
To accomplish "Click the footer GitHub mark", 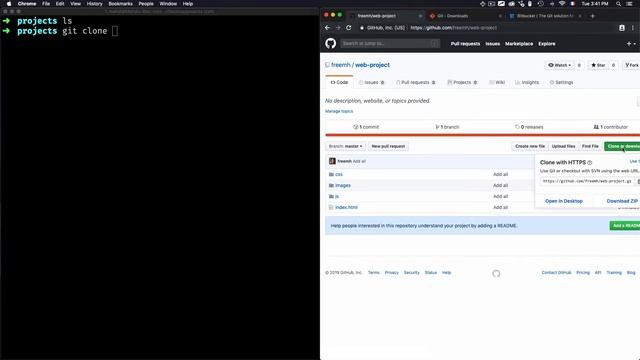I will (496, 273).
